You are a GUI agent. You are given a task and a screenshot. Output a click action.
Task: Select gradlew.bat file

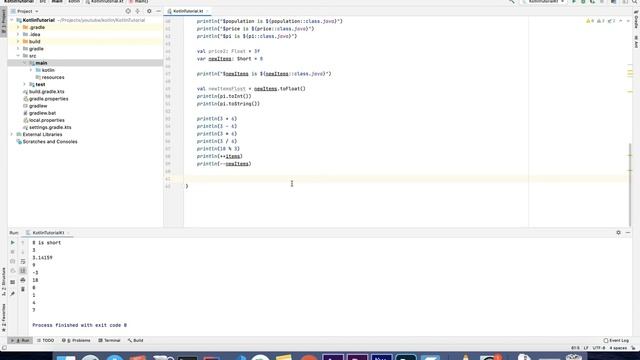[x=42, y=113]
